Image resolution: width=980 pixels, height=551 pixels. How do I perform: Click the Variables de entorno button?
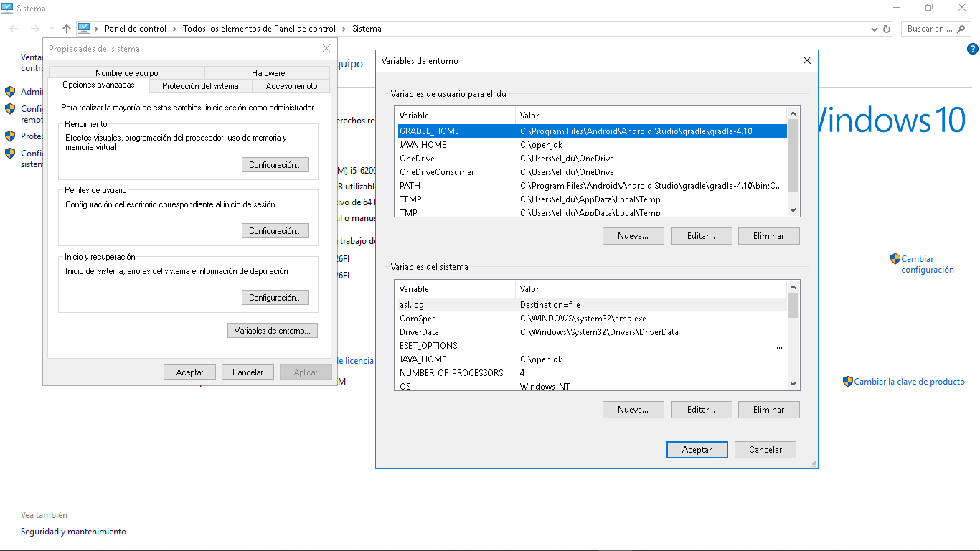(x=273, y=330)
